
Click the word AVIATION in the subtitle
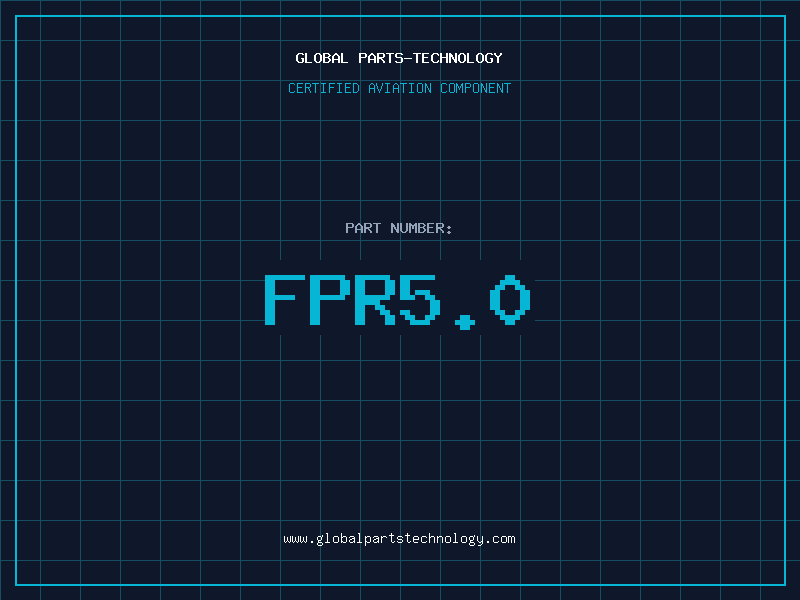[399, 88]
